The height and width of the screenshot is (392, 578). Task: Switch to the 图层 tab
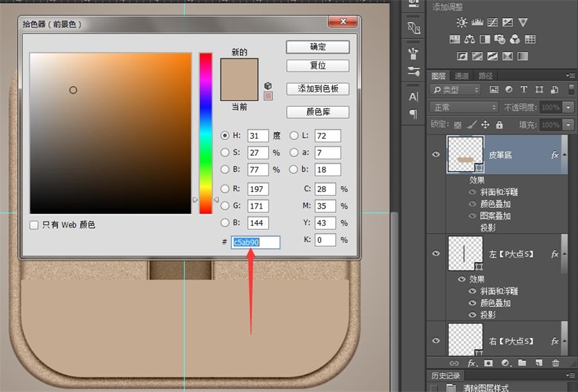click(439, 76)
